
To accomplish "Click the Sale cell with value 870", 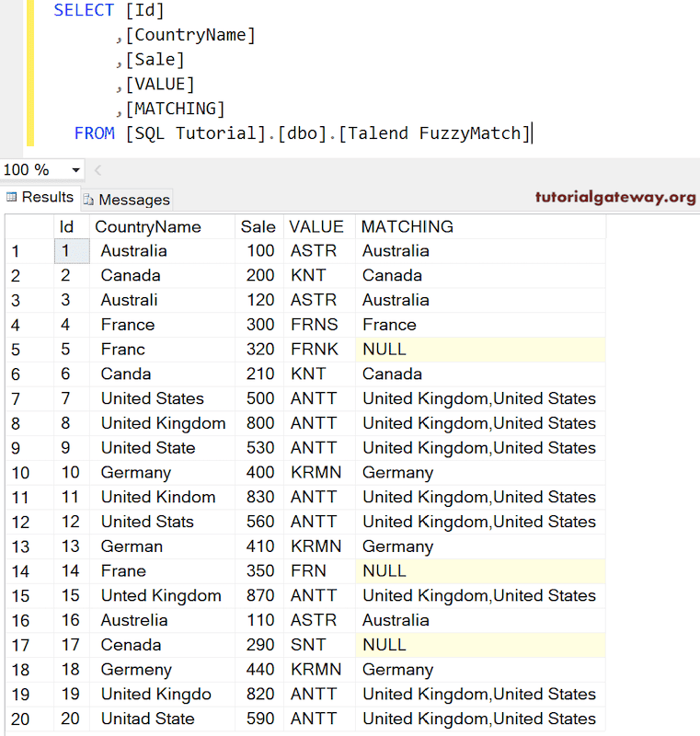I will pos(259,595).
